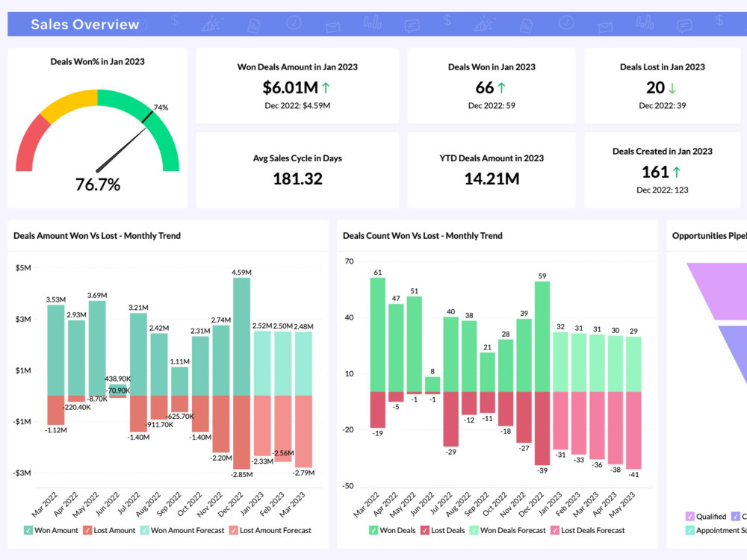Toggle the Lost Deals legend checkbox
The height and width of the screenshot is (560, 747).
(x=425, y=530)
